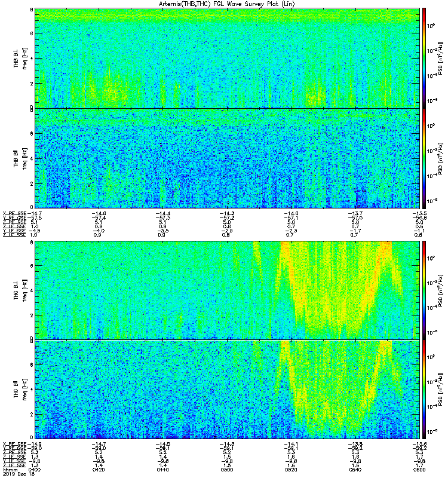Click the 'hhmm' time axis label
The height and width of the screenshot is (478, 448).
(x=10, y=470)
